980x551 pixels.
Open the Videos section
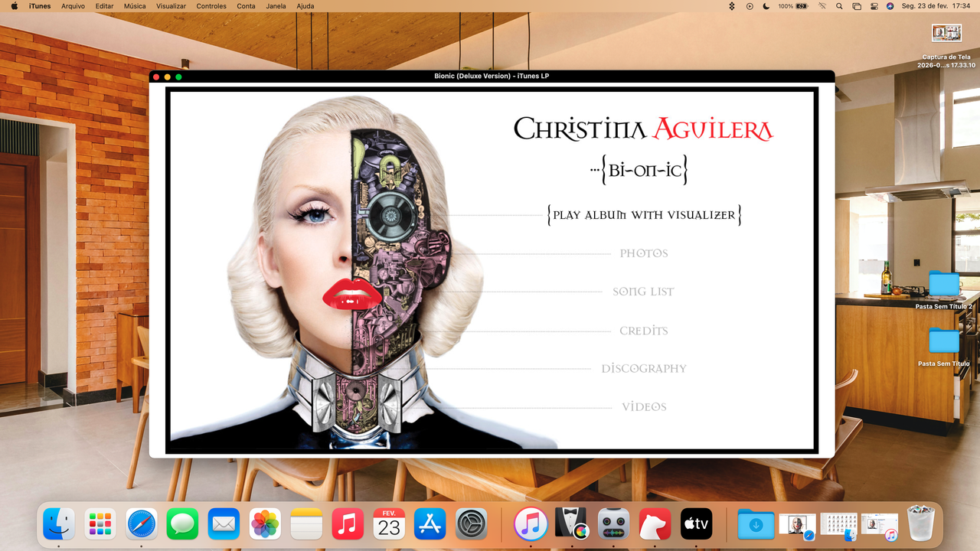click(644, 406)
